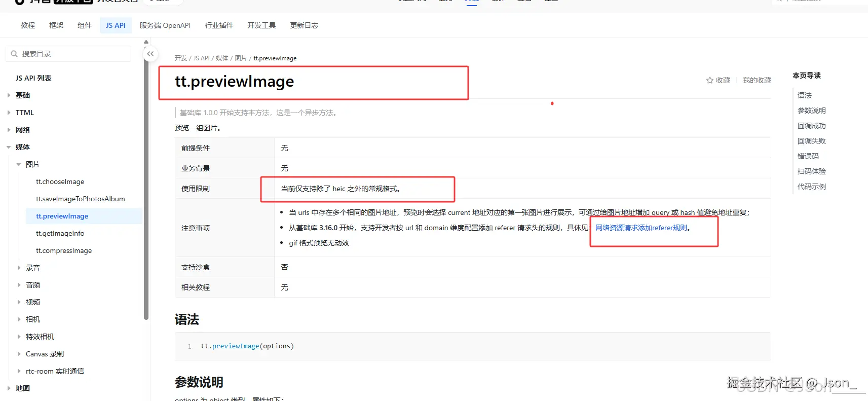Screen dimensions: 868x401
Task: Click the tt.previewImage(options) code line
Action: tap(247, 346)
